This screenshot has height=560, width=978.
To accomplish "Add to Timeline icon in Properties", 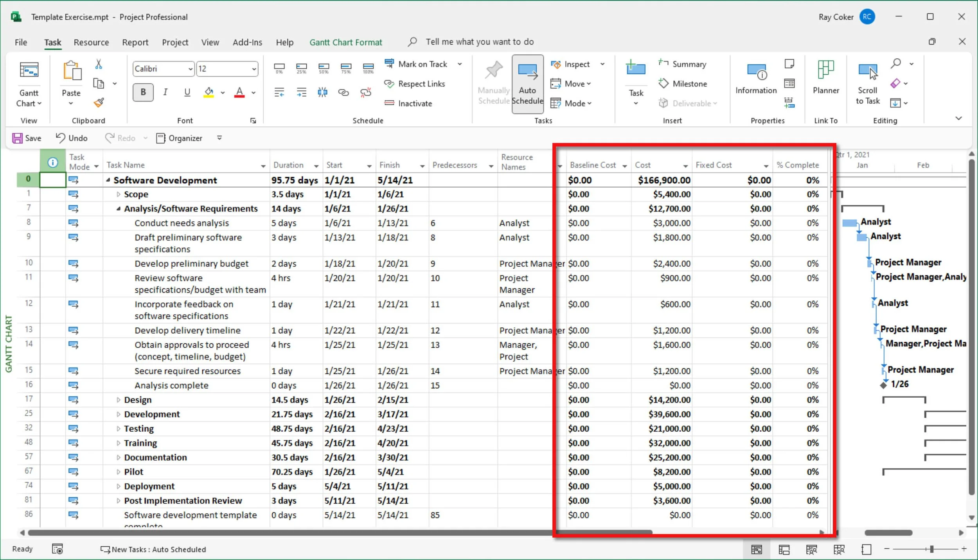I will pos(789,102).
